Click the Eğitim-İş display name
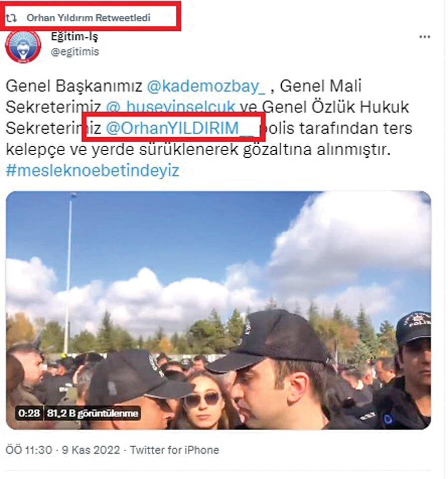 point(74,36)
